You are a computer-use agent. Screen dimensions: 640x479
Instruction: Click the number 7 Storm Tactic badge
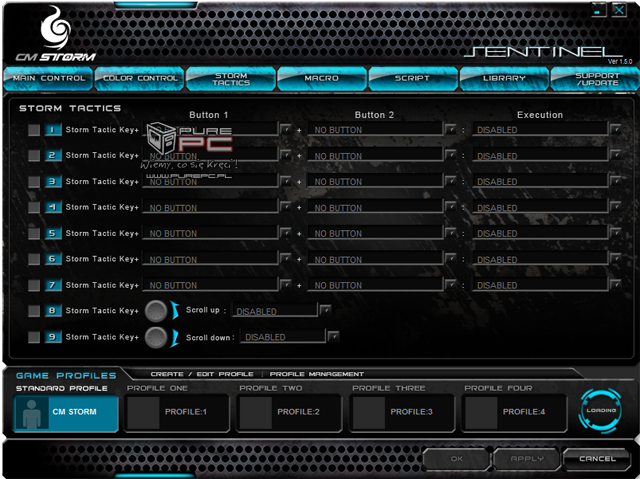53,285
